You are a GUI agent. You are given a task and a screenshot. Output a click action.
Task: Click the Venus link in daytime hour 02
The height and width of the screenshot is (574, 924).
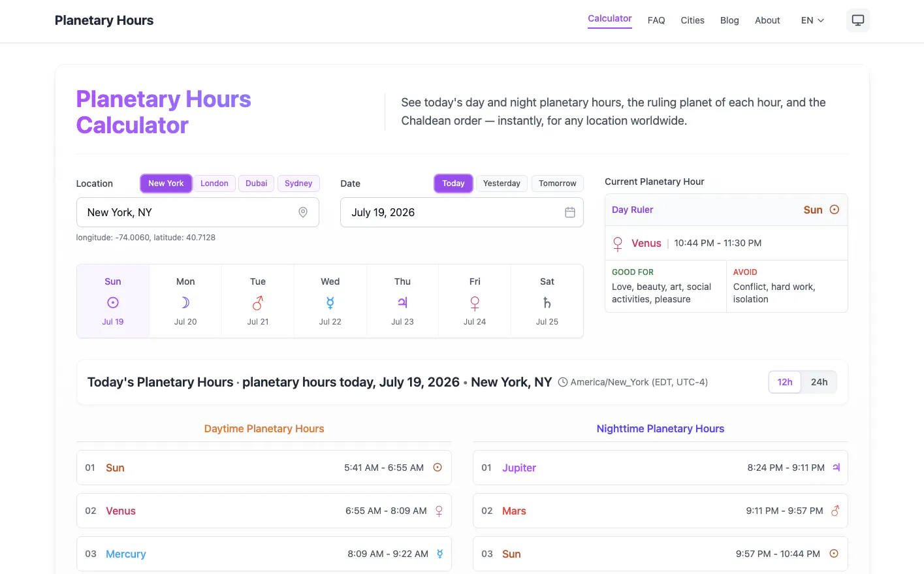(121, 511)
